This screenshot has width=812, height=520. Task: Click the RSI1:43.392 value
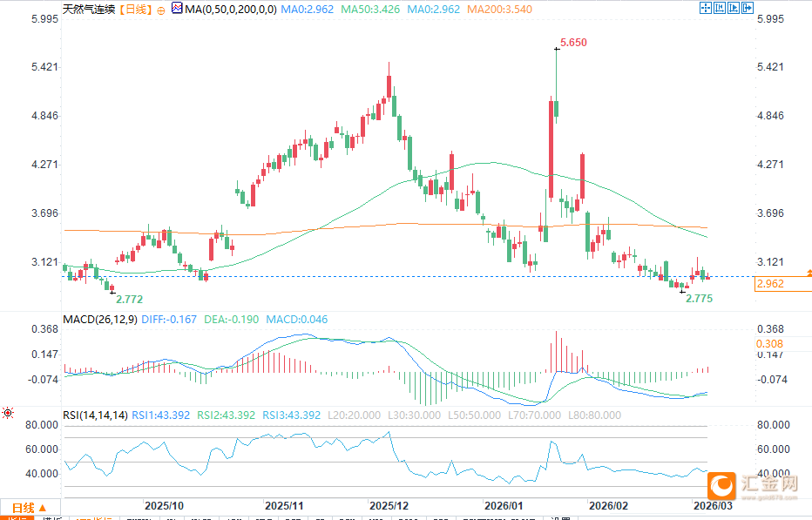(161, 415)
